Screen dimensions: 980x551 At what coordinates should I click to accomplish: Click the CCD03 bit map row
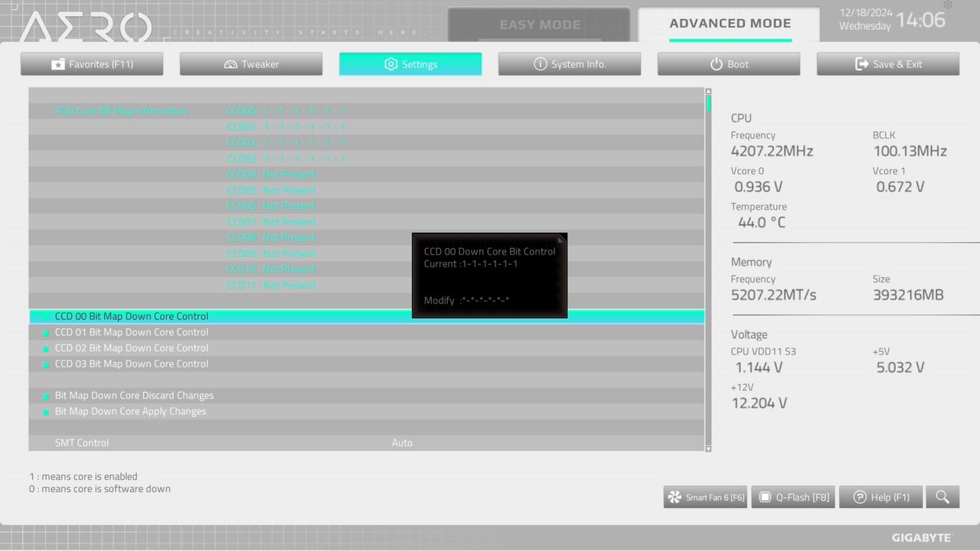[x=286, y=158]
